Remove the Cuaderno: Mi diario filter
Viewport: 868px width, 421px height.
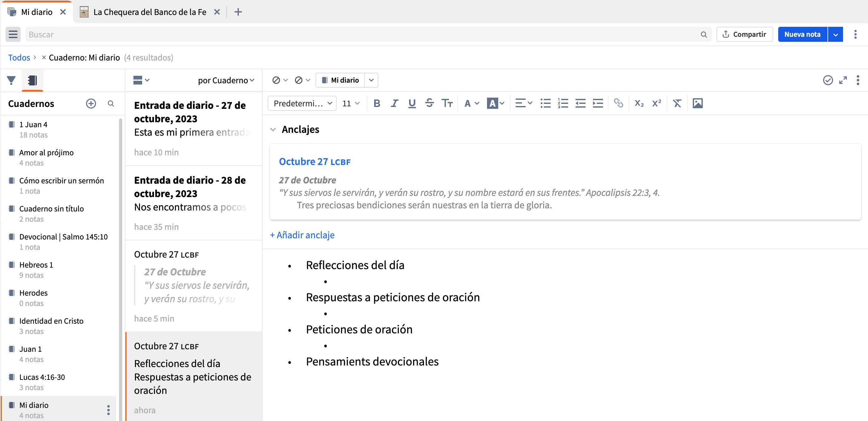pos(44,58)
